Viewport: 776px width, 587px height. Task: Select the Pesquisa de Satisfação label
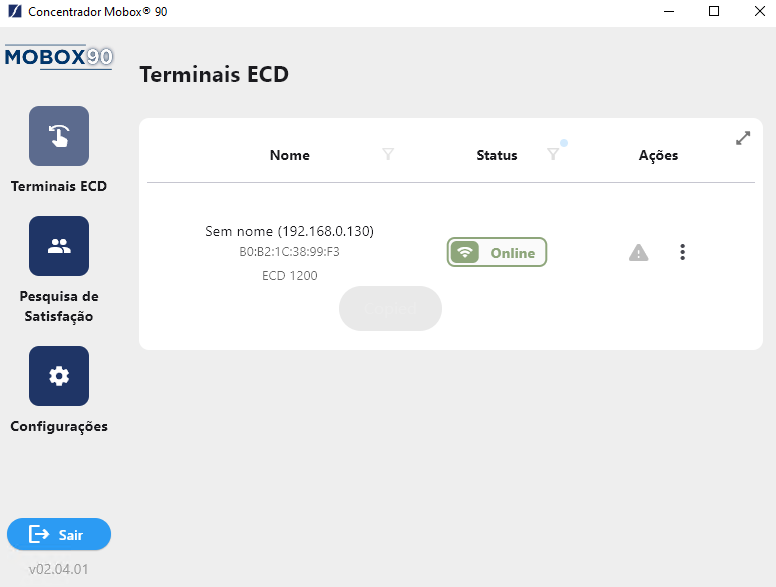59,306
